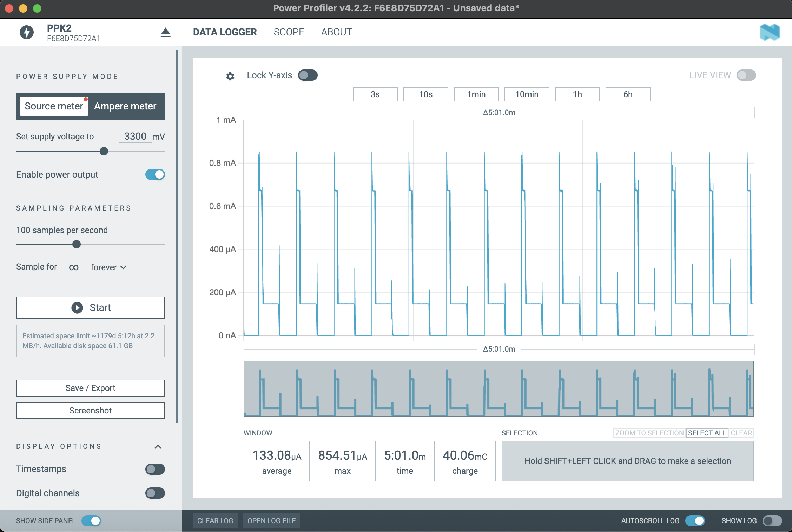Click the eject device triangle icon

tap(165, 33)
